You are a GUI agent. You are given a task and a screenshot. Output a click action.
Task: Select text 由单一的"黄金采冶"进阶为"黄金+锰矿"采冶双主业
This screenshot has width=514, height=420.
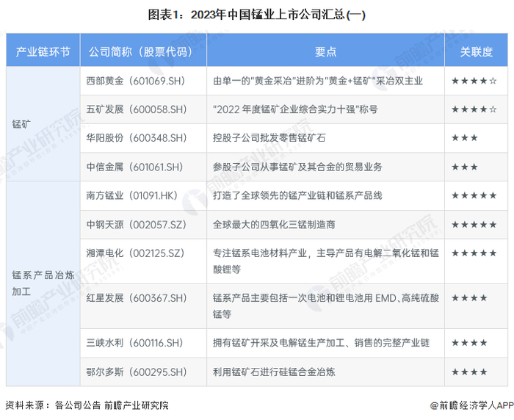click(x=318, y=81)
